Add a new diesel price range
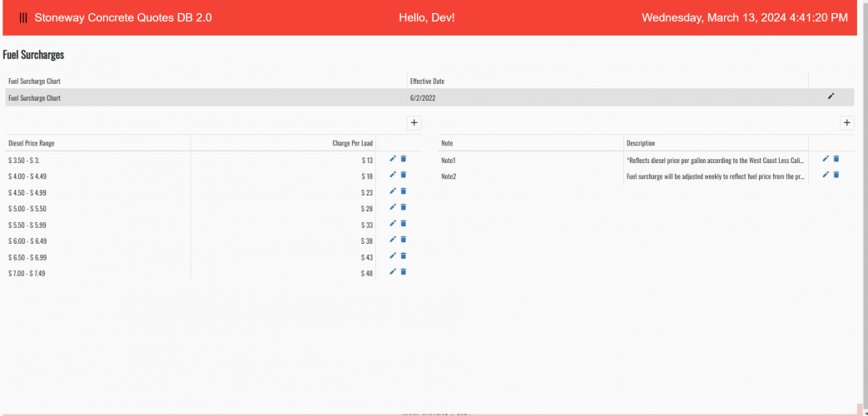Image resolution: width=868 pixels, height=416 pixels. (x=414, y=122)
